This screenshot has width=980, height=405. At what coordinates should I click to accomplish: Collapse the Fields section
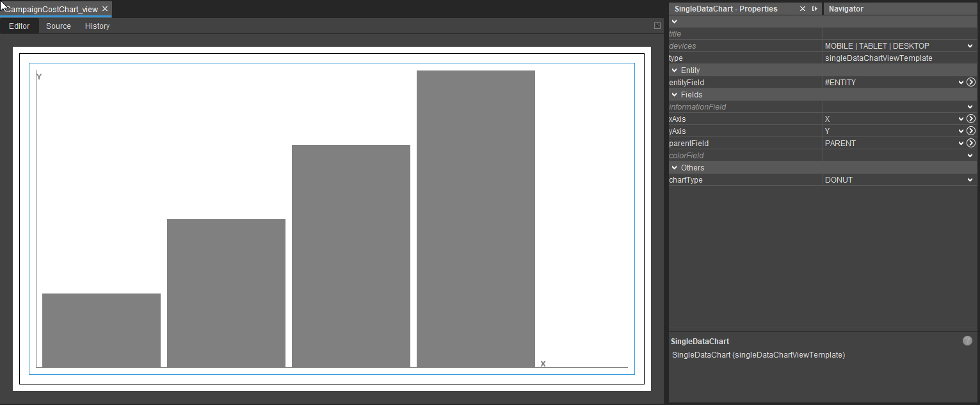point(674,95)
